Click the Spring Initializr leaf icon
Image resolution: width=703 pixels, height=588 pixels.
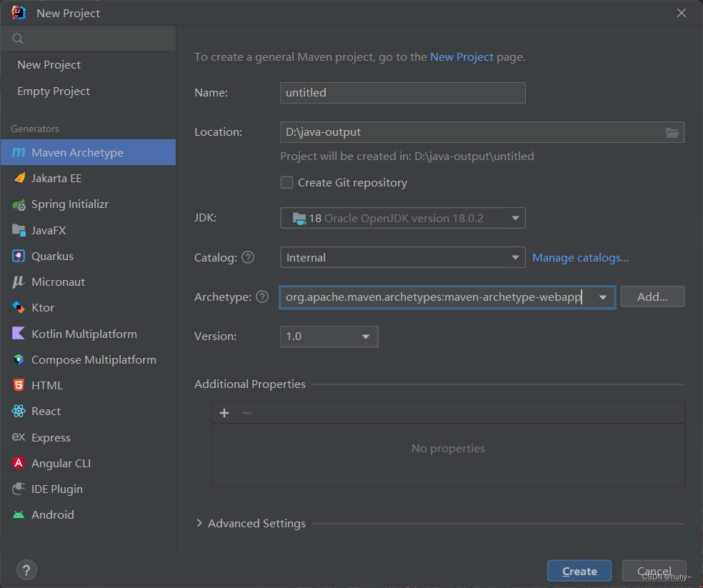click(19, 204)
